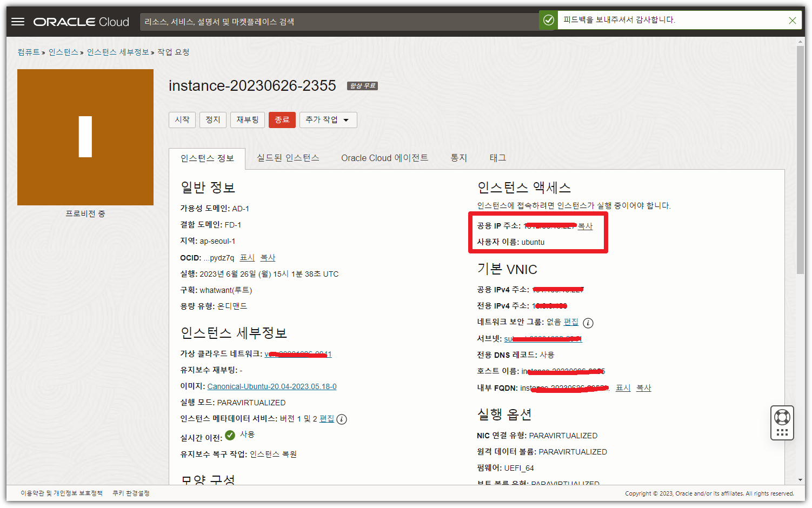
Task: Click info icon beside metadata service
Action: tap(342, 419)
